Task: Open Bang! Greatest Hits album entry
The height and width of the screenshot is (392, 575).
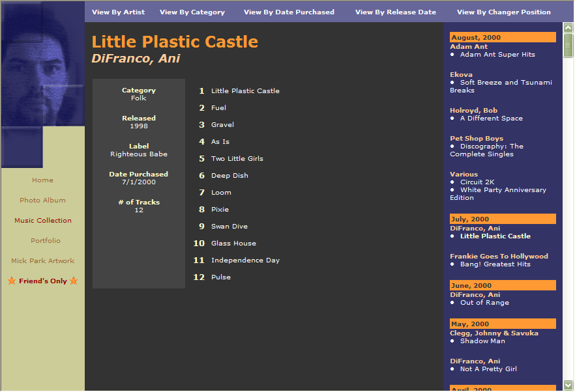Action: tap(495, 264)
